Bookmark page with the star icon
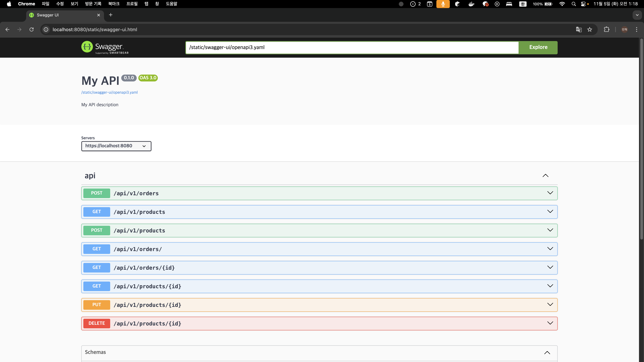Viewport: 644px width, 362px height. 590,29
